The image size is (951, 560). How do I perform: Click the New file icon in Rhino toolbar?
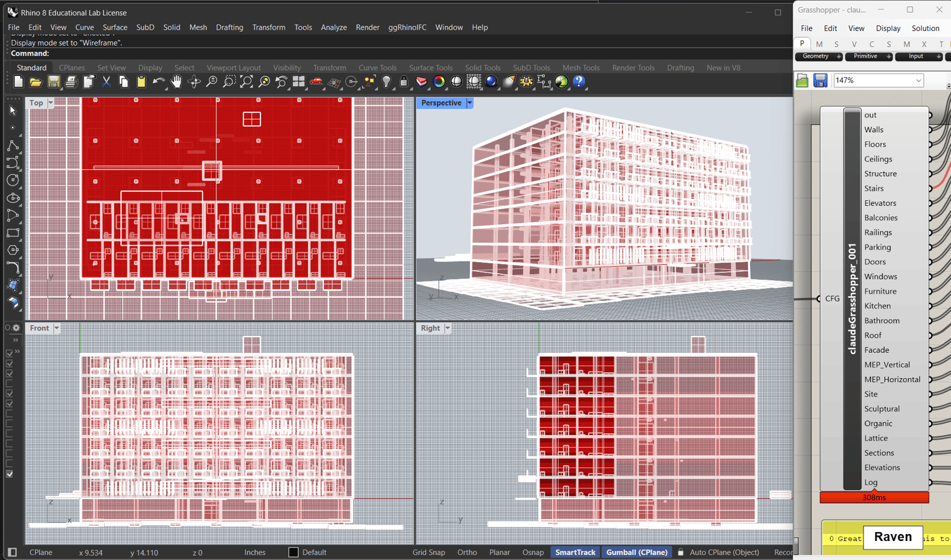coord(18,82)
